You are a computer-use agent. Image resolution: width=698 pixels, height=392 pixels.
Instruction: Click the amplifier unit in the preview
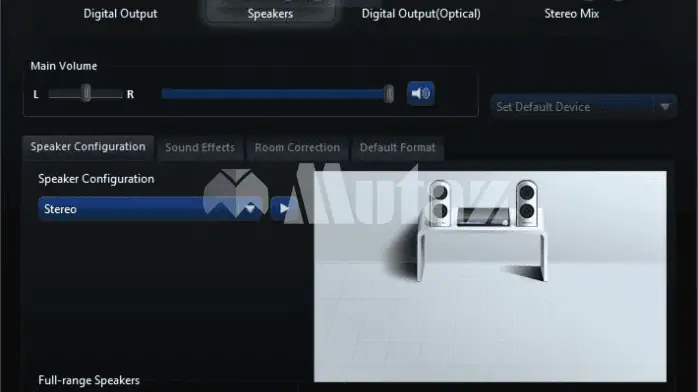point(483,217)
